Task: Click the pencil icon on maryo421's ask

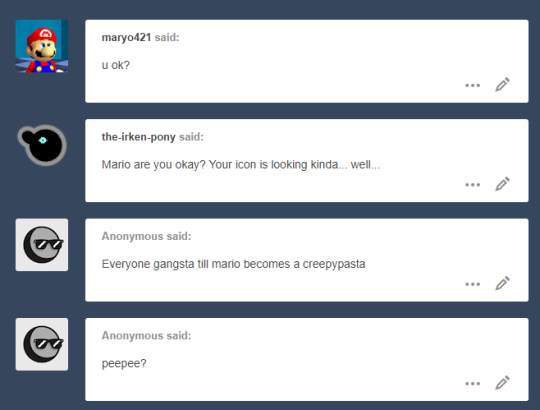Action: tap(502, 85)
